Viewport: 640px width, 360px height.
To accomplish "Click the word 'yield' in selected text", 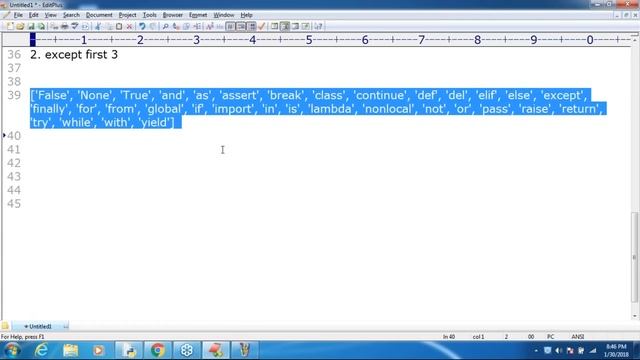I will point(154,122).
